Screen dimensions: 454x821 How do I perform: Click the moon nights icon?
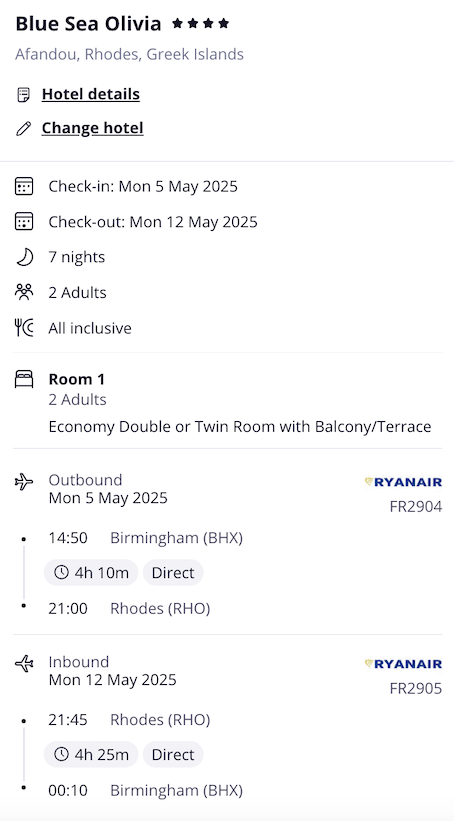pos(24,257)
